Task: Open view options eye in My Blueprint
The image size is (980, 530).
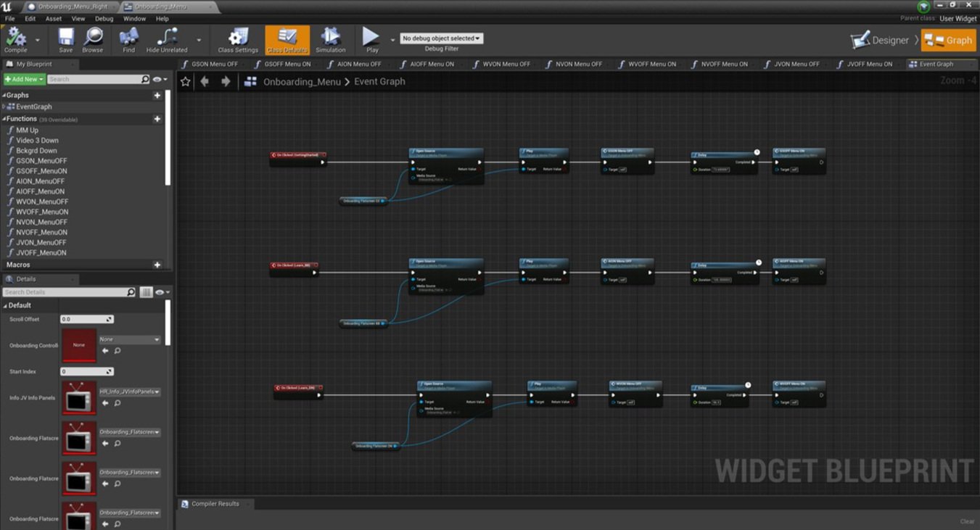Action: point(160,79)
